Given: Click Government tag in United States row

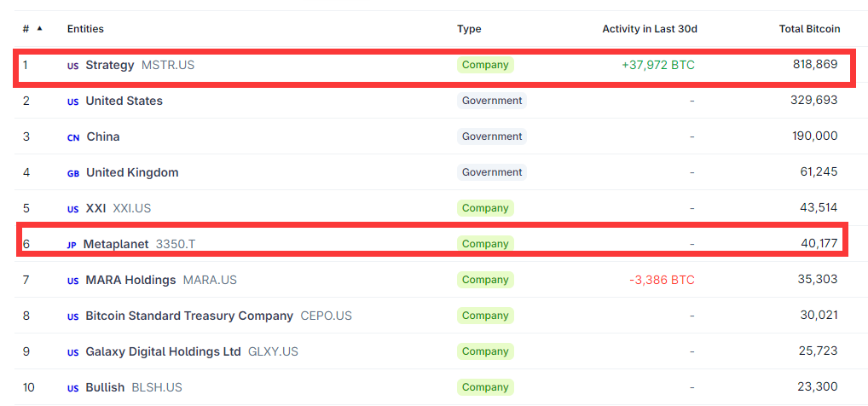Looking at the screenshot, I should [x=492, y=101].
